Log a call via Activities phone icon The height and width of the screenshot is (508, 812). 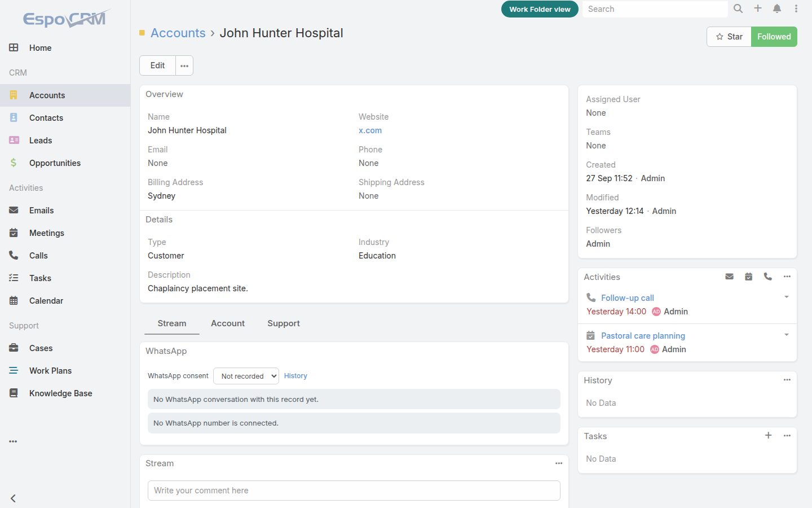[x=767, y=277]
